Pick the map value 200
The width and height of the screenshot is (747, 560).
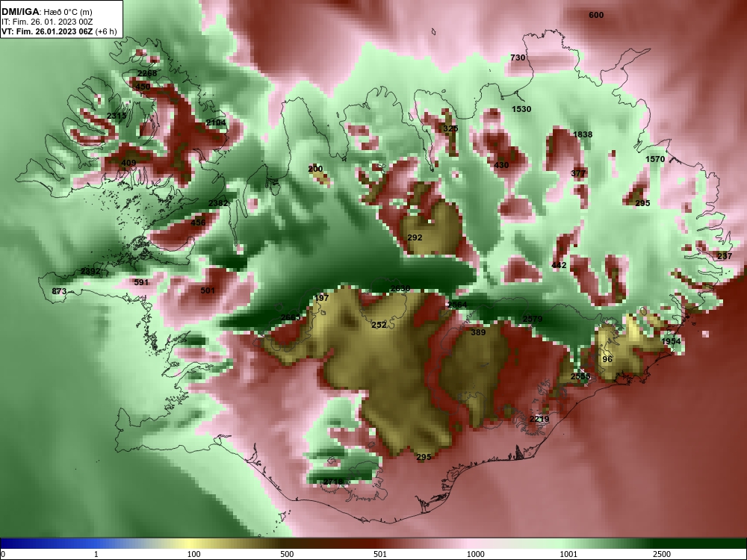[315, 169]
